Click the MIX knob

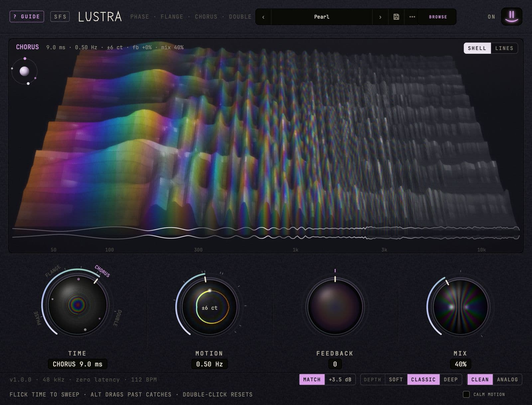(x=461, y=307)
